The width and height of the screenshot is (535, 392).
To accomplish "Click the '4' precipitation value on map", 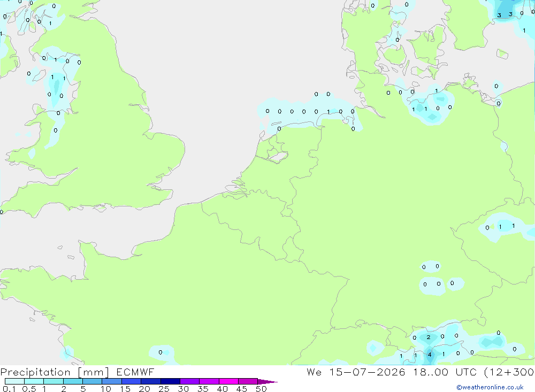I will [430, 355].
